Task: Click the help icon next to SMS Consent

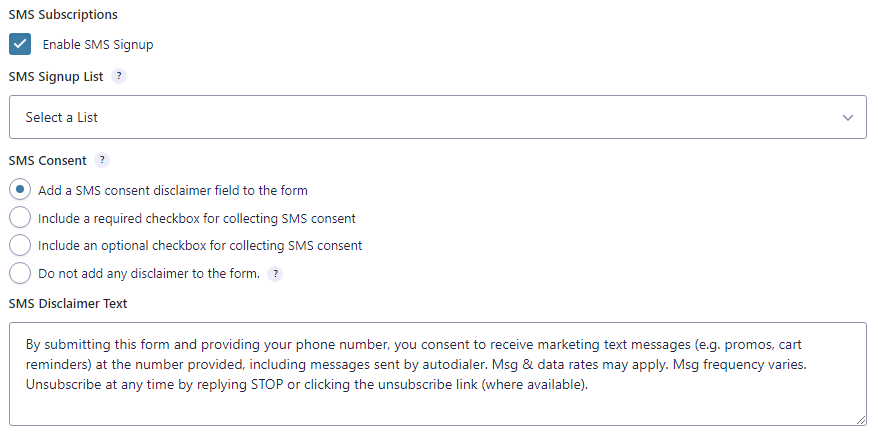Action: click(102, 160)
